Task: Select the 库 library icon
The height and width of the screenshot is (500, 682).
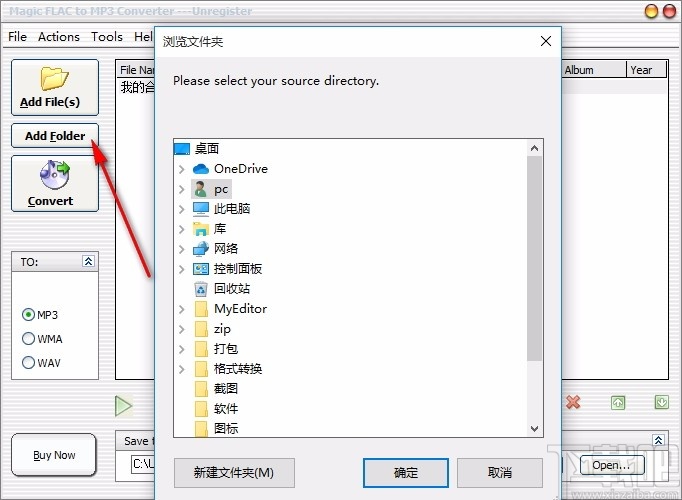Action: (201, 229)
